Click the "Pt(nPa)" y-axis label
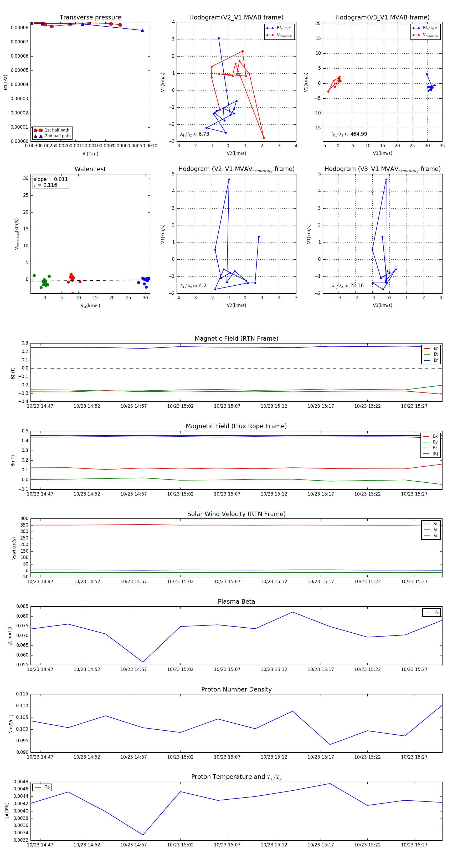Viewport: 473px width, 868px height. tap(5, 82)
